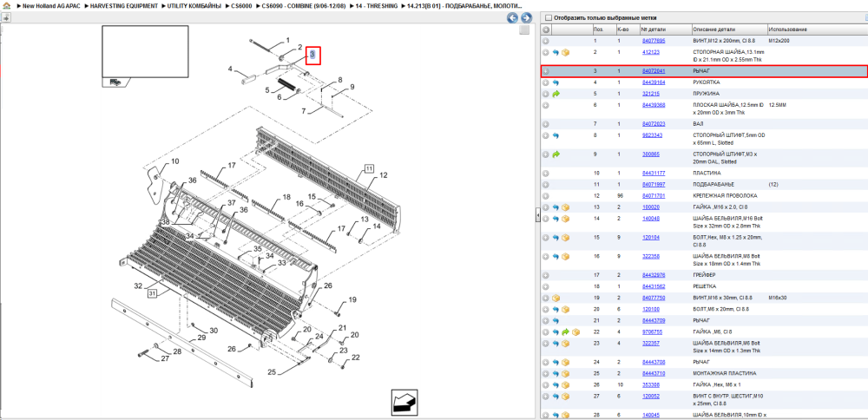Expand row details for part 84077695

[546, 41]
